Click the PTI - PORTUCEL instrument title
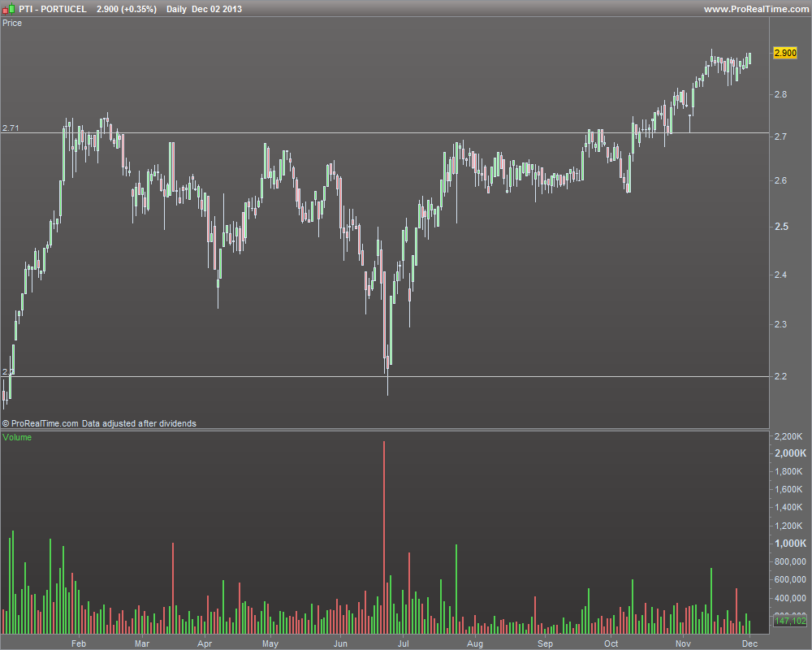Image resolution: width=812 pixels, height=650 pixels. pos(53,9)
